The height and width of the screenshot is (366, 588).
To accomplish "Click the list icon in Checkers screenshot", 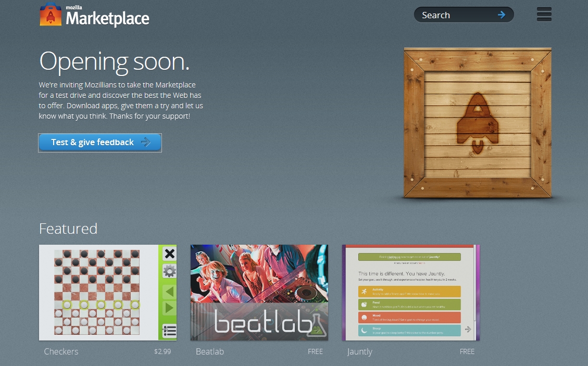I will pyautogui.click(x=169, y=331).
